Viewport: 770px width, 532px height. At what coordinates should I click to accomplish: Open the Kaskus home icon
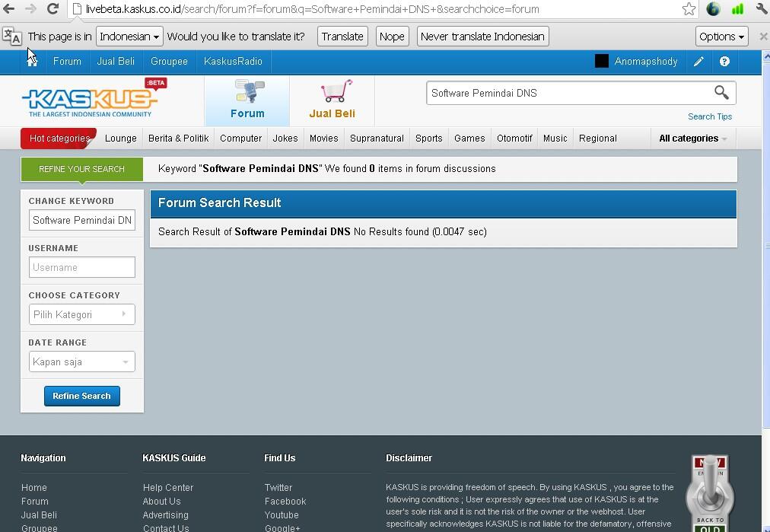32,62
